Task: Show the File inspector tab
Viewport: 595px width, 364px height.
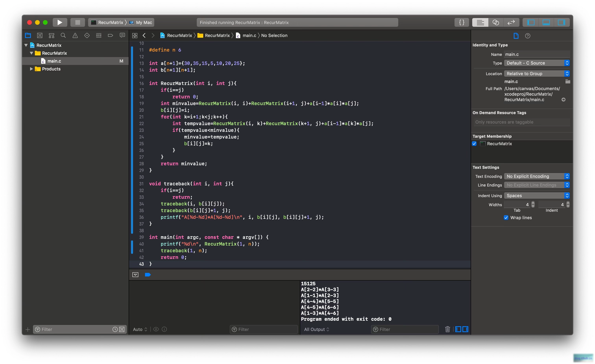Action: click(x=516, y=36)
